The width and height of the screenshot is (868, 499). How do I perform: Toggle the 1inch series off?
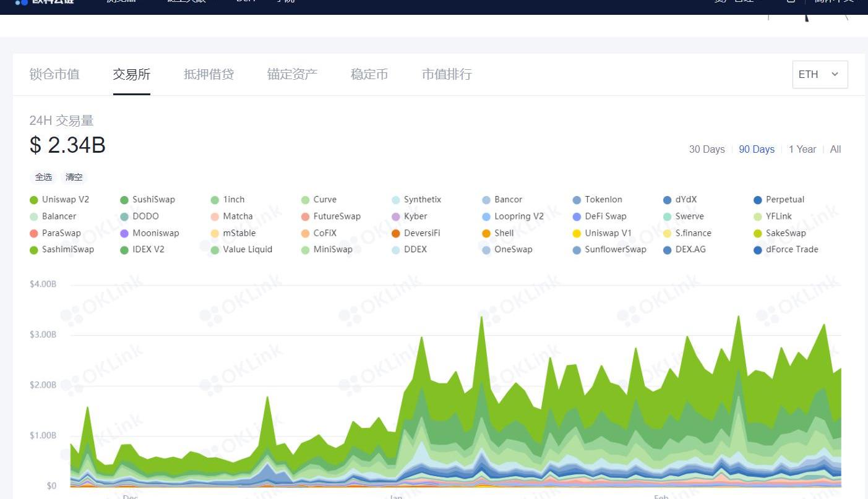pos(215,200)
